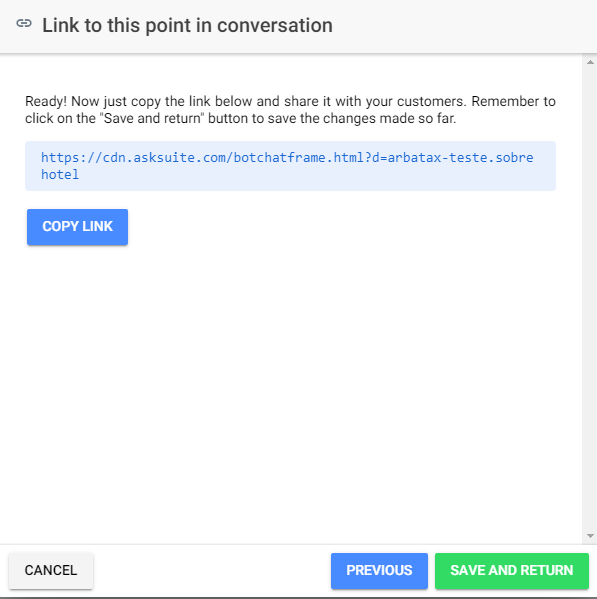The height and width of the screenshot is (599, 597).
Task: Click the word 'hotel' in link box
Action: click(60, 175)
